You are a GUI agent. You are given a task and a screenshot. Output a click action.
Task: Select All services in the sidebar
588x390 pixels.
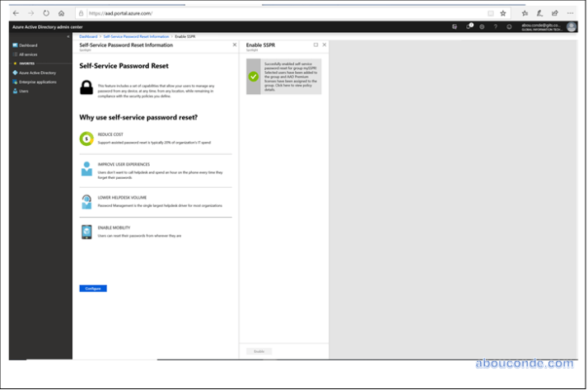(29, 54)
